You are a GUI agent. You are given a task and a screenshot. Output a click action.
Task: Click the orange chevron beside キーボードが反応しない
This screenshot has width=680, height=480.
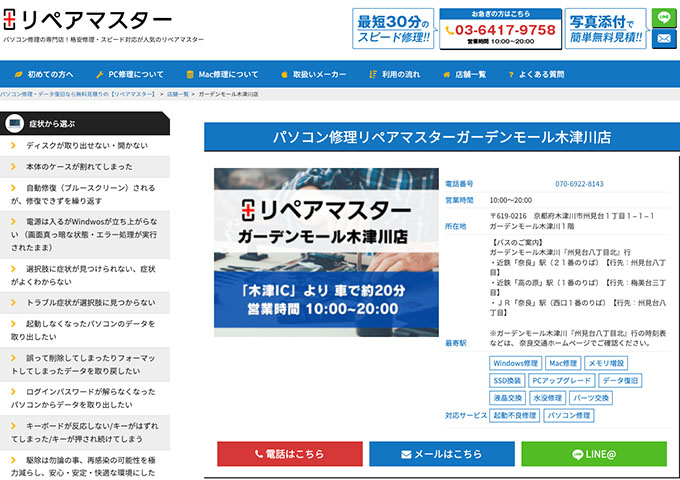(13, 426)
